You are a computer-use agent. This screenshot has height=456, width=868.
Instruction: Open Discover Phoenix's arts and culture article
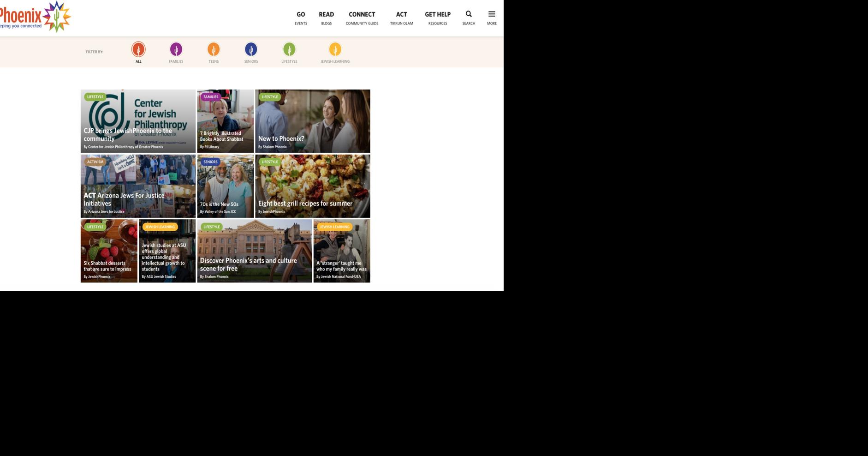coord(255,251)
